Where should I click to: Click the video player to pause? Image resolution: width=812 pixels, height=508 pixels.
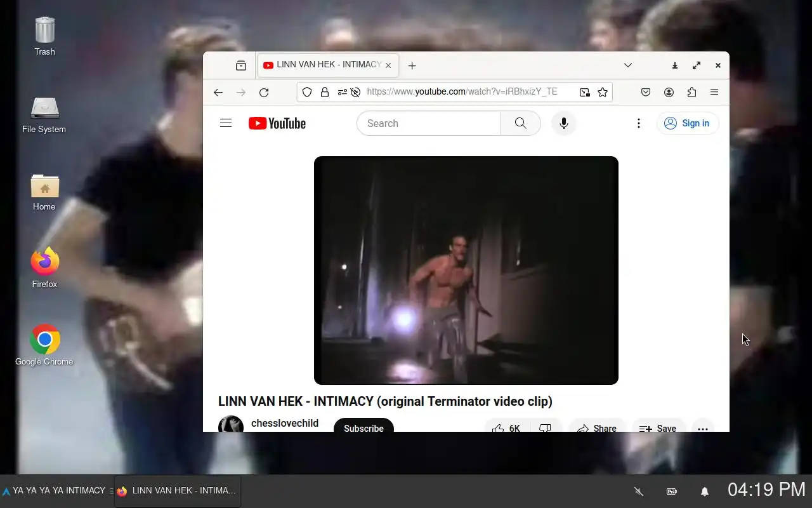(466, 271)
